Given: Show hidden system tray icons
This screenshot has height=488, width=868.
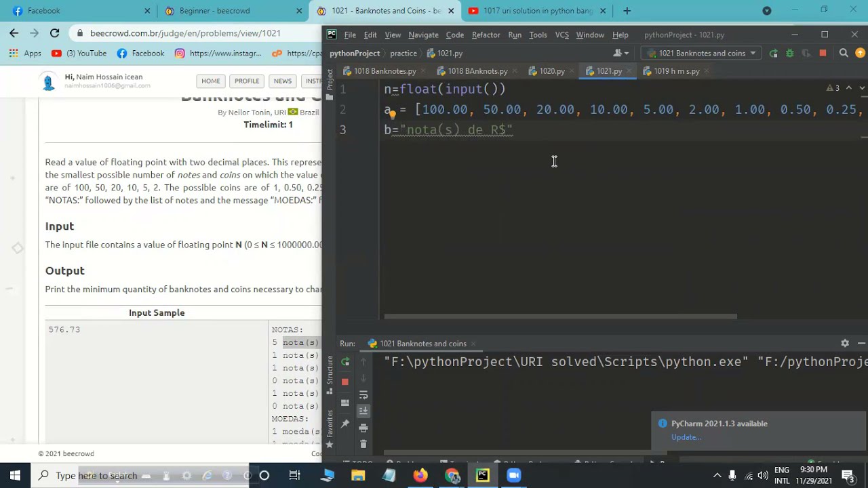Looking at the screenshot, I should pyautogui.click(x=717, y=475).
